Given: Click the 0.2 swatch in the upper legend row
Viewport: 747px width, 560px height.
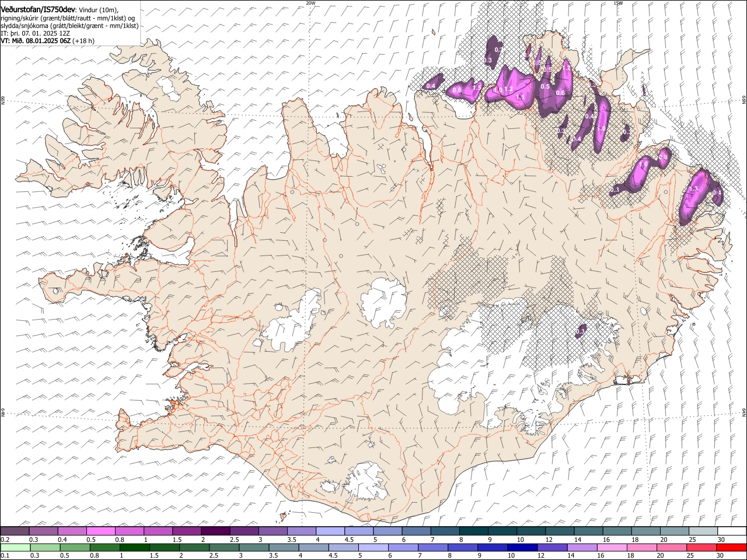Looking at the screenshot, I should [x=15, y=531].
